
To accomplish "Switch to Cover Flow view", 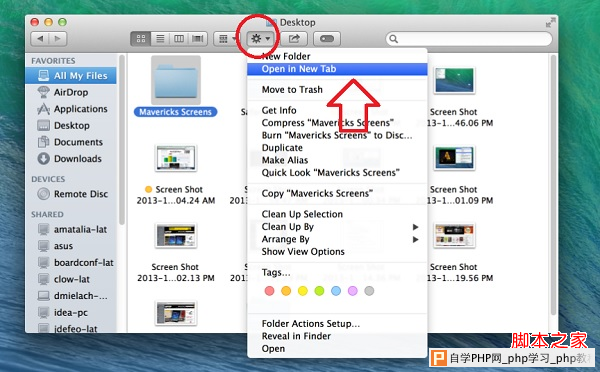I will [197, 39].
